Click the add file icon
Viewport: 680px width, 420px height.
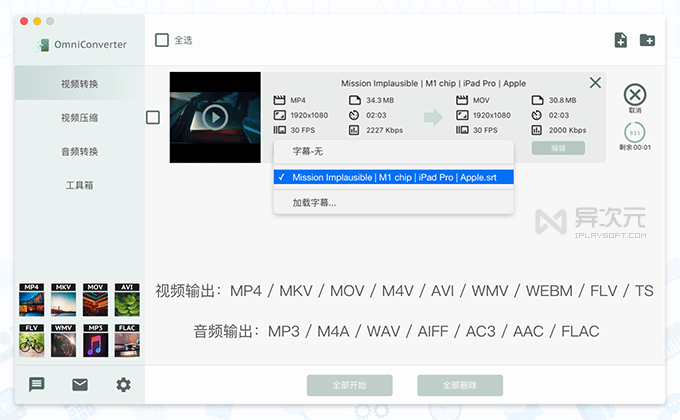point(621,40)
